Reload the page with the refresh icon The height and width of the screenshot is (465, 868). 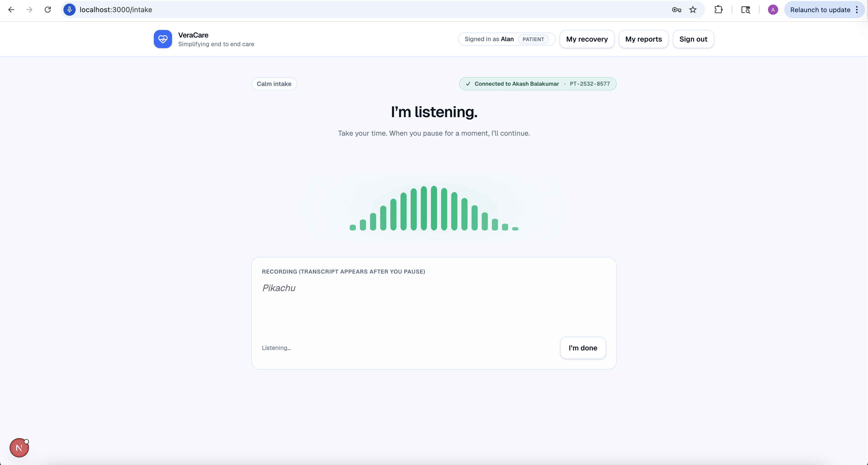[47, 10]
